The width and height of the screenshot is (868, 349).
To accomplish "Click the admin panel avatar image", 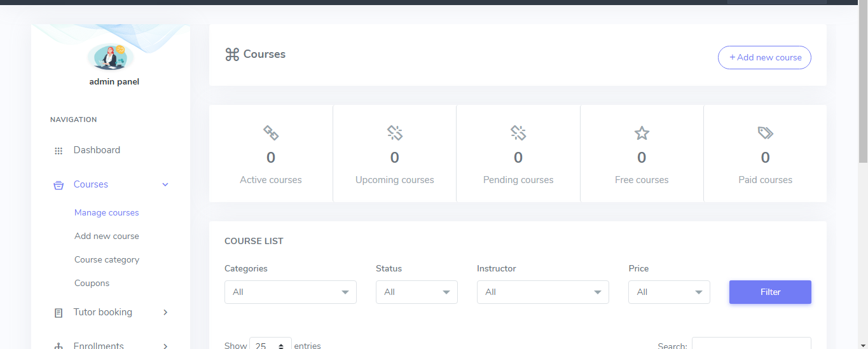I will [x=111, y=57].
